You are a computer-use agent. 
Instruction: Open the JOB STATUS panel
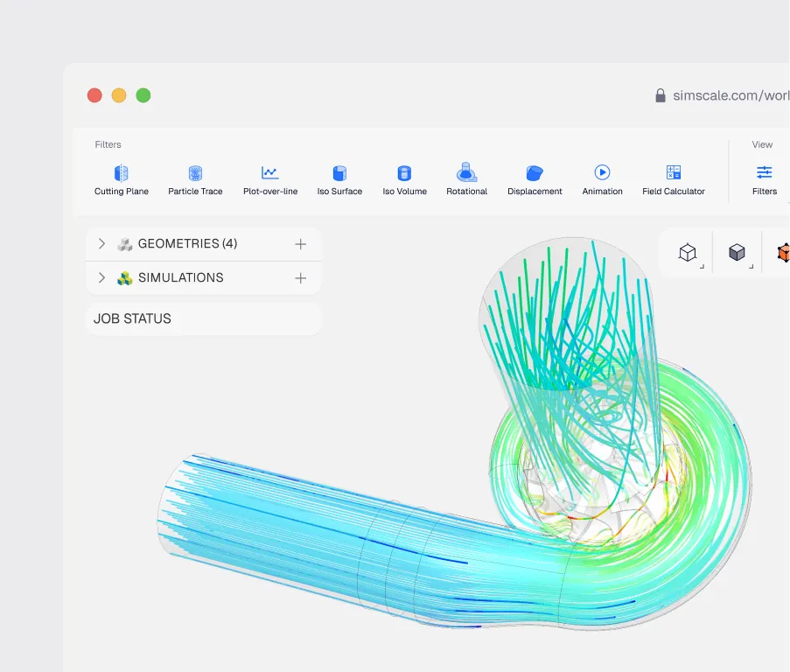[204, 318]
